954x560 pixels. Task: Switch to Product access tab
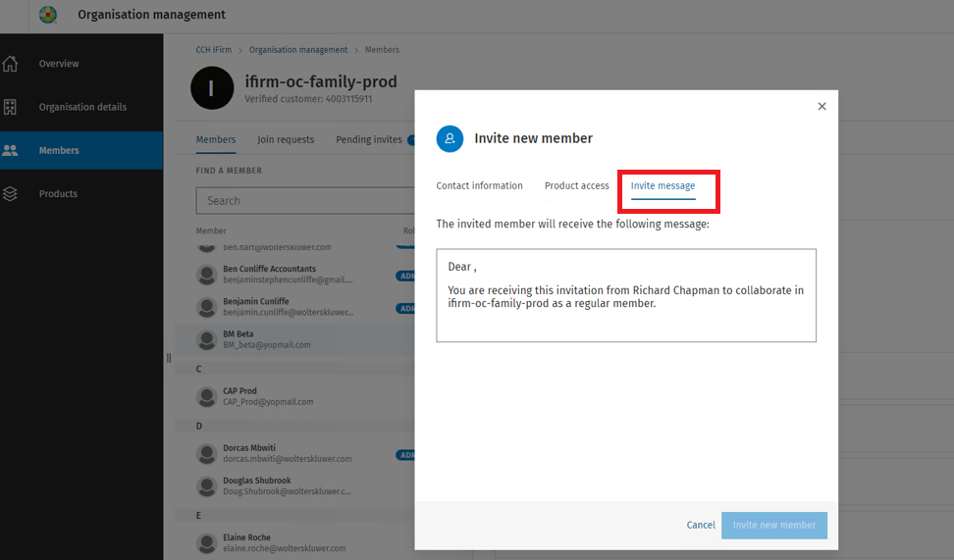coord(577,186)
